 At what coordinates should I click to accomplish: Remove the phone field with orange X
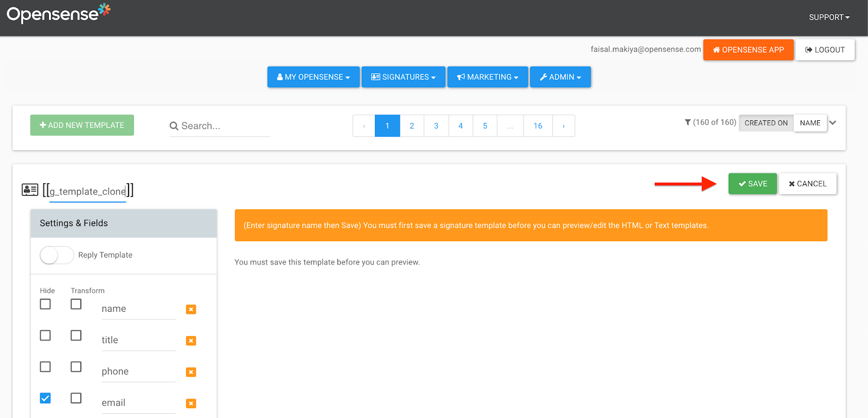pyautogui.click(x=191, y=372)
